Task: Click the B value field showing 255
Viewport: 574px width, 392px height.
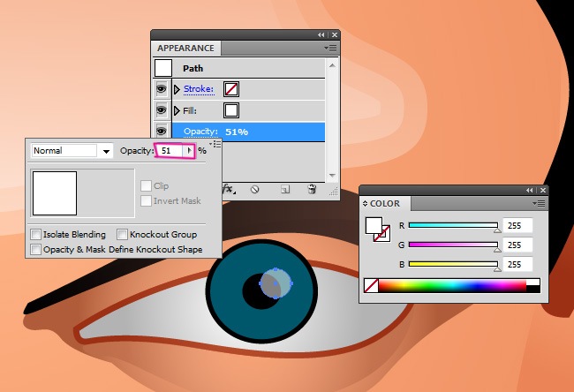Action: click(517, 264)
